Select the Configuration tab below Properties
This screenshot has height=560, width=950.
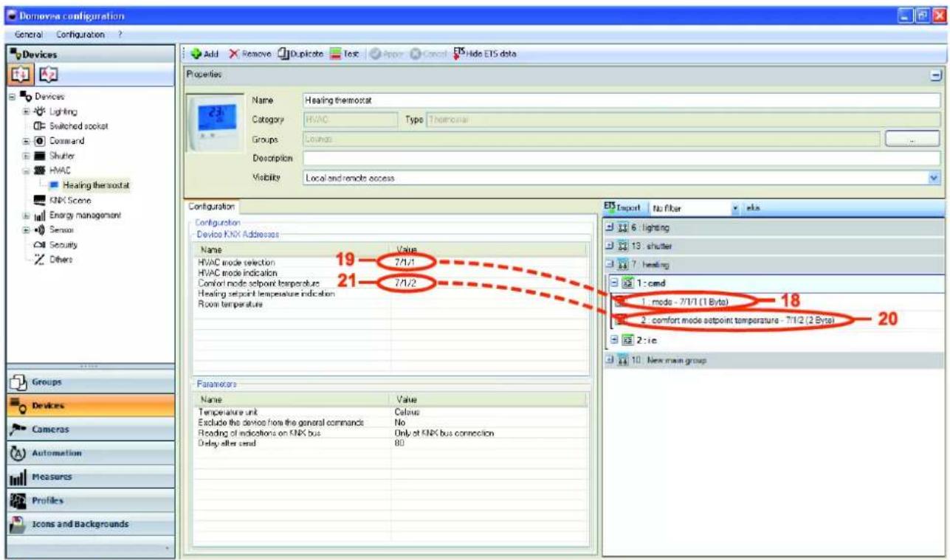[210, 207]
